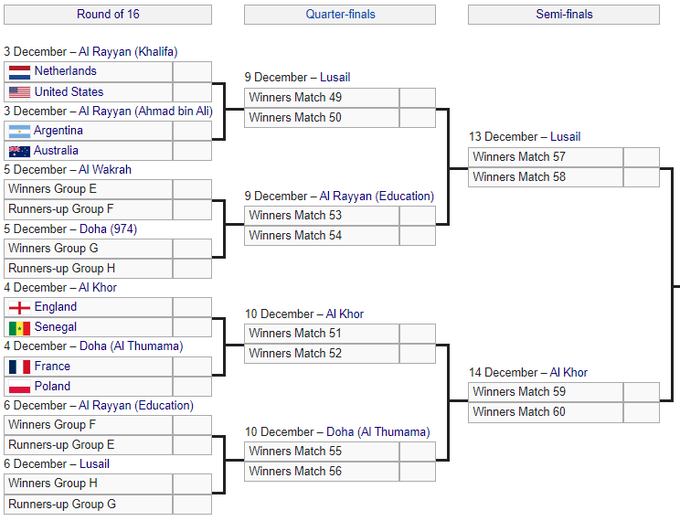
Task: Click the Senegal flag icon
Action: coord(19,328)
